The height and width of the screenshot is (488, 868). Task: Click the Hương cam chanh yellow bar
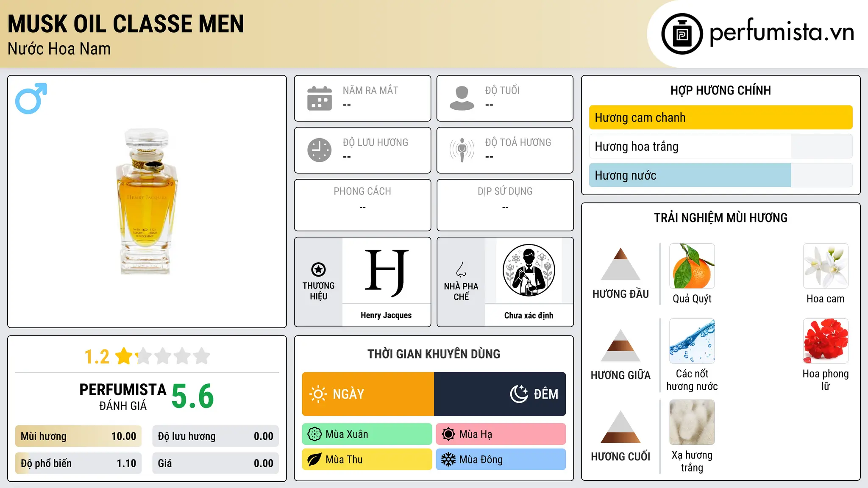click(x=721, y=117)
